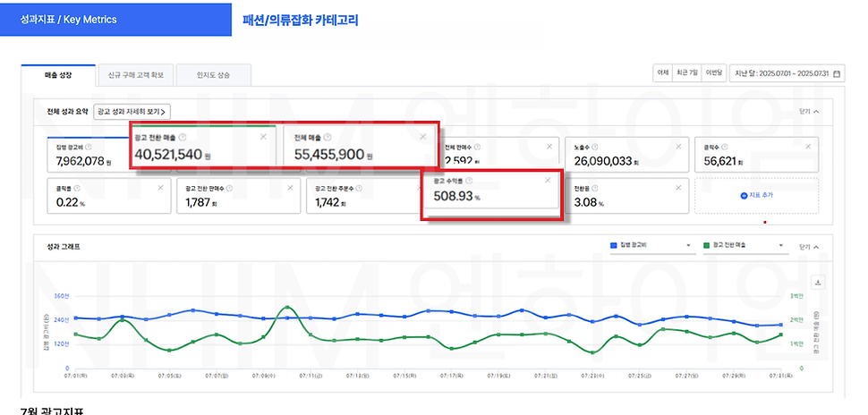Open the 광고 전환 매출 graph series dropdown

pyautogui.click(x=745, y=245)
